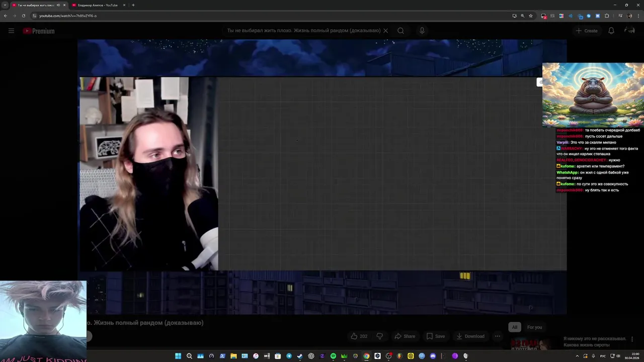Image resolution: width=644 pixels, height=362 pixels.
Task: Open more actions ellipsis under video
Action: pyautogui.click(x=498, y=336)
